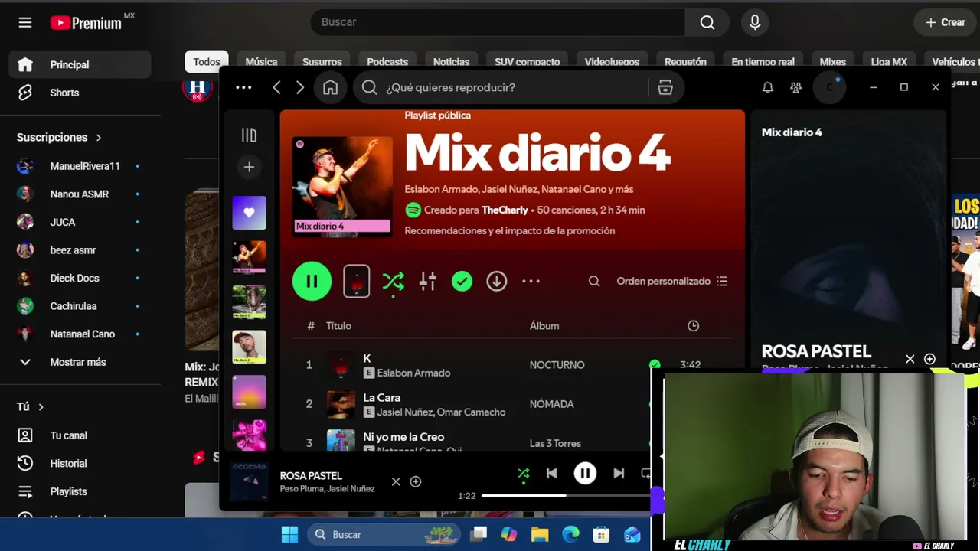Sort tracks by the duration clock header

[x=693, y=325]
